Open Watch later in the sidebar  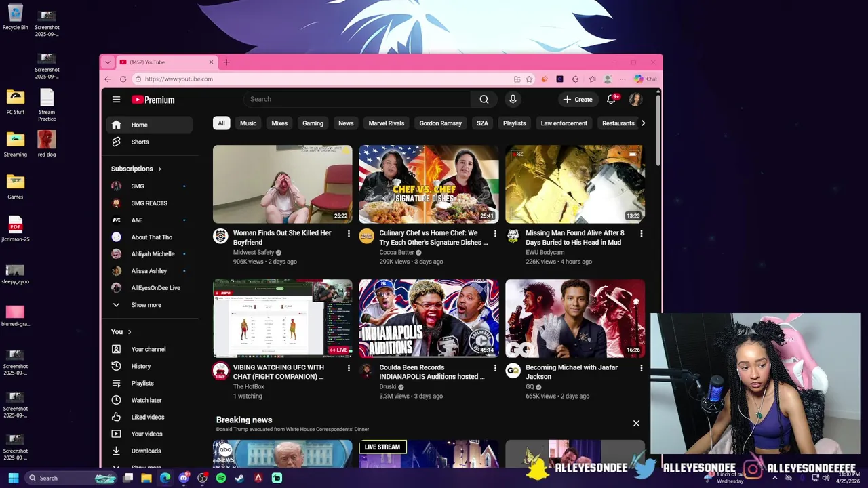click(149, 400)
